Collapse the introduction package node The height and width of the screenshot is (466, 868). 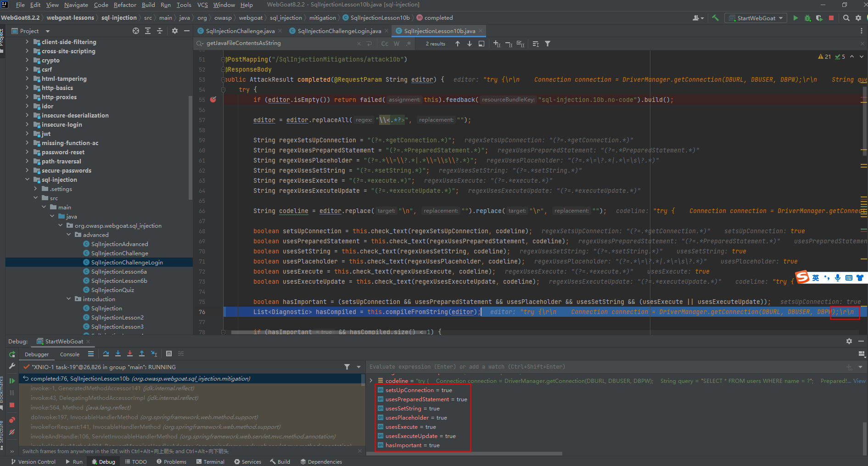[x=69, y=299]
